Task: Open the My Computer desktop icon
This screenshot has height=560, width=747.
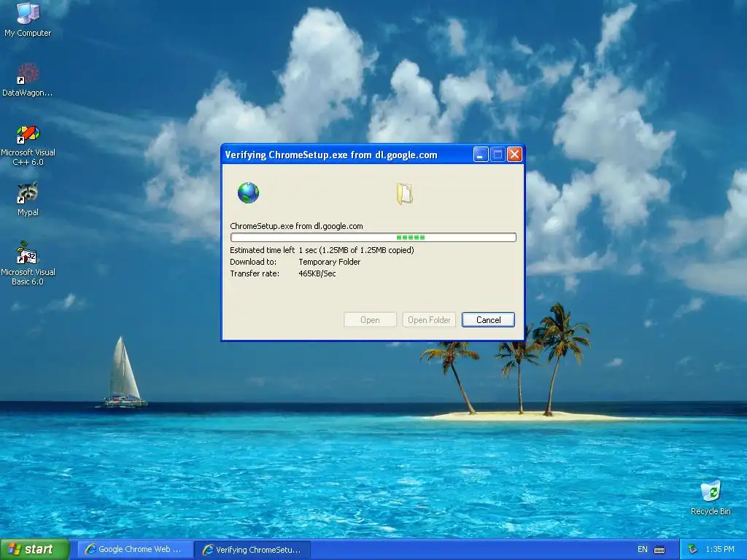Action: pos(28,19)
